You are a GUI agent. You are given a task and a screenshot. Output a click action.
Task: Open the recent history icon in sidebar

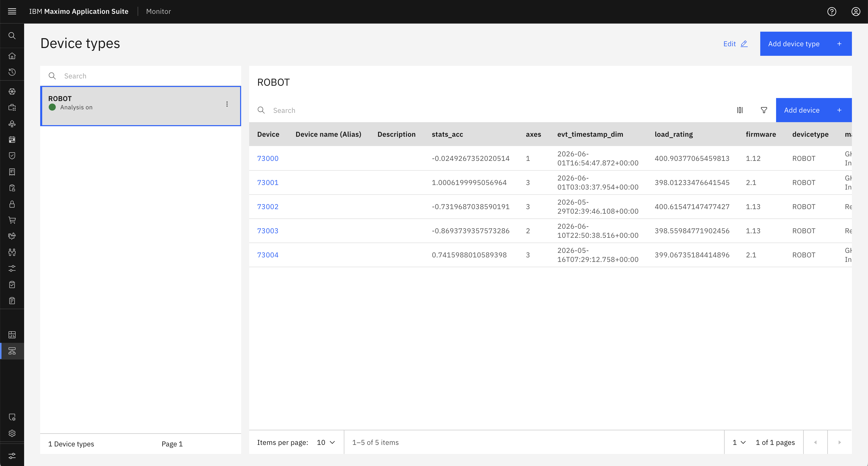tap(12, 72)
